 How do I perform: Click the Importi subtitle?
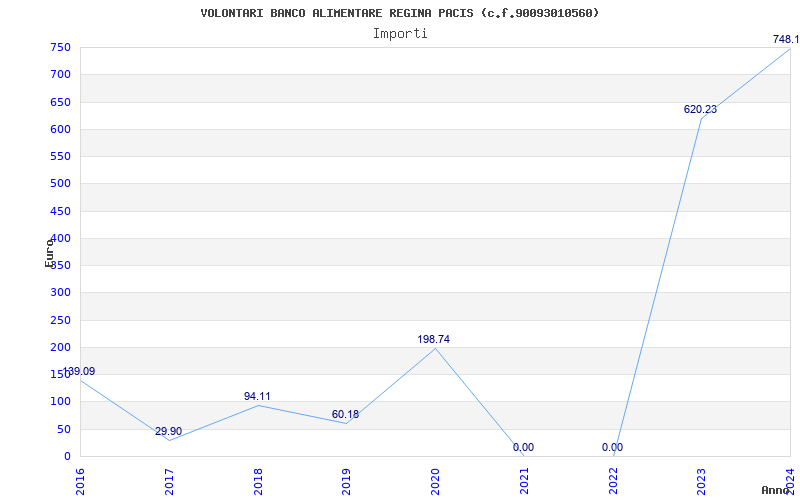click(400, 34)
